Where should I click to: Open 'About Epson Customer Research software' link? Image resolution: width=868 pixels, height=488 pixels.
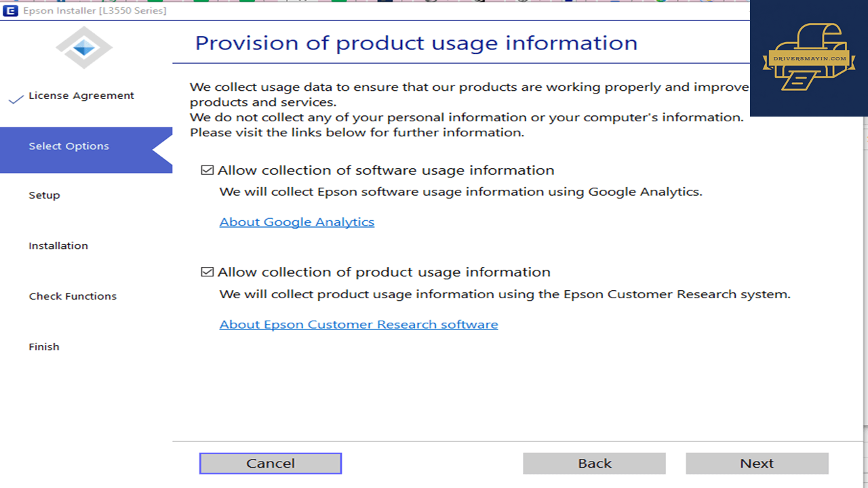[359, 325]
